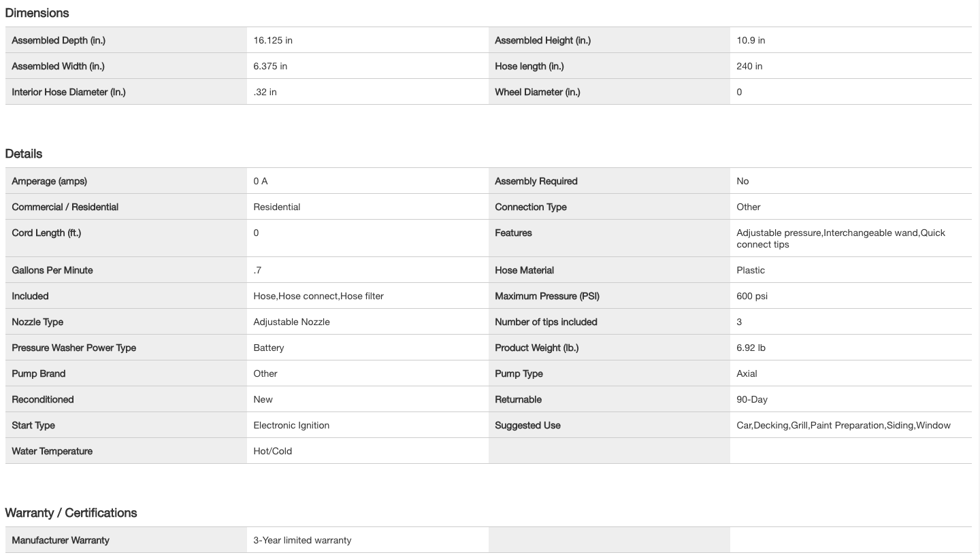Click the Suggested Use values list
Image resolution: width=980 pixels, height=555 pixels.
click(843, 425)
